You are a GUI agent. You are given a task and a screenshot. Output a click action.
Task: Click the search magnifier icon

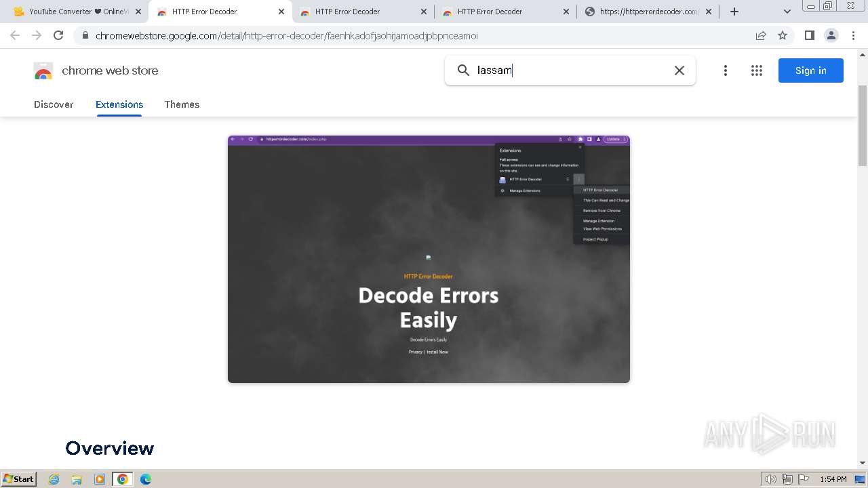463,70
